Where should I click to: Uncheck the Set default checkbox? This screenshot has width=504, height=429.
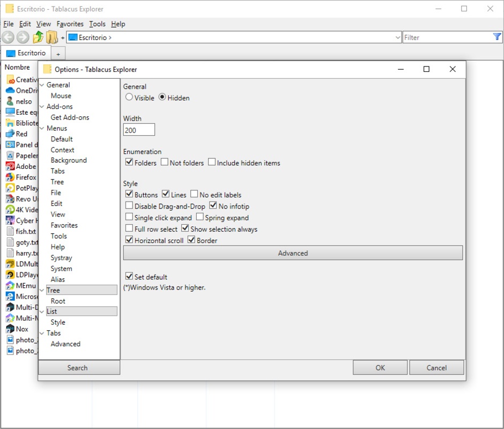click(129, 277)
